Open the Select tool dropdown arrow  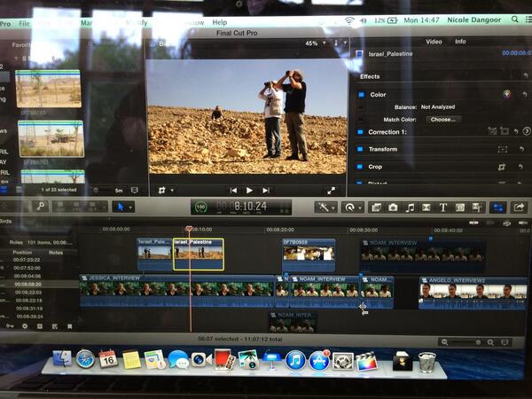coord(130,207)
